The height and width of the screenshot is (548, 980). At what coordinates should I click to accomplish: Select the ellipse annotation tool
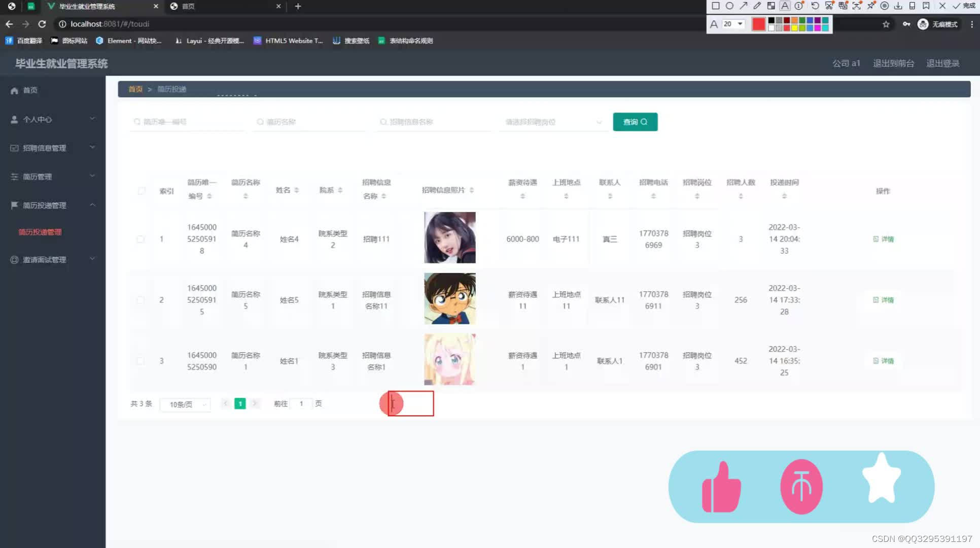(x=729, y=6)
